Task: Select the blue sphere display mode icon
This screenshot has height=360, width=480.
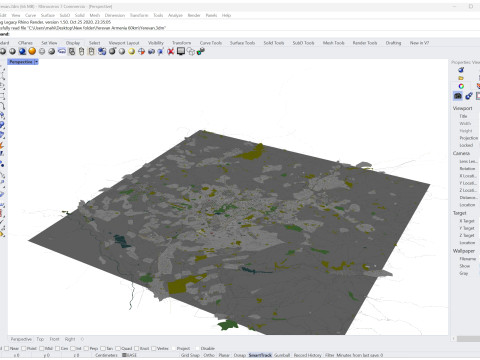Action: pyautogui.click(x=22, y=51)
